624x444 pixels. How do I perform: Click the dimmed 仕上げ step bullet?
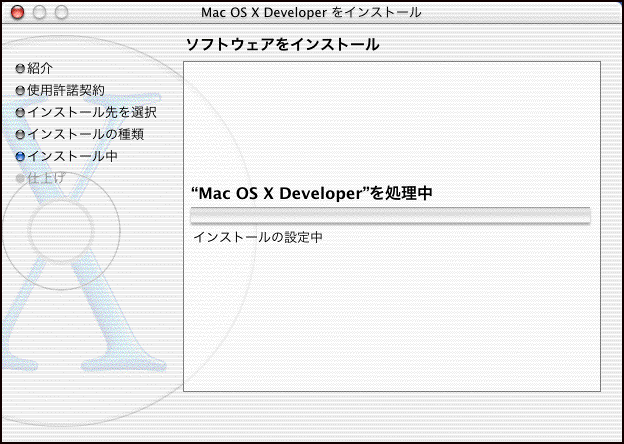(x=20, y=178)
